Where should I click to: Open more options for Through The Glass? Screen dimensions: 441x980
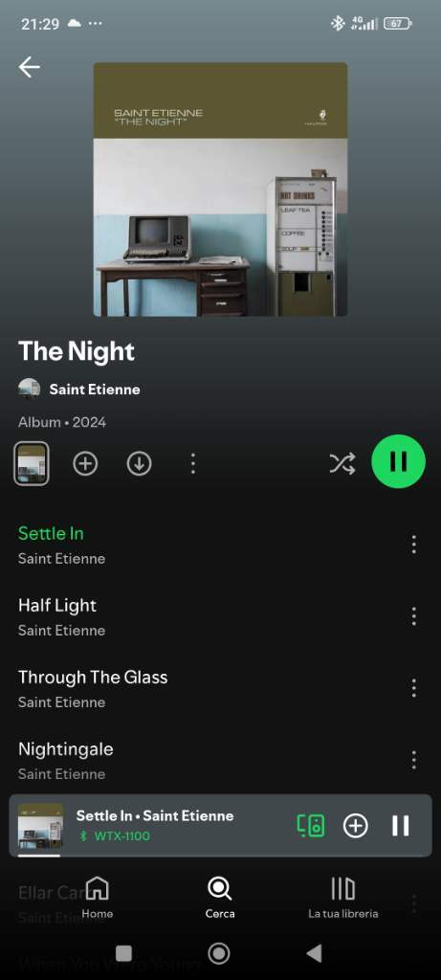click(413, 688)
